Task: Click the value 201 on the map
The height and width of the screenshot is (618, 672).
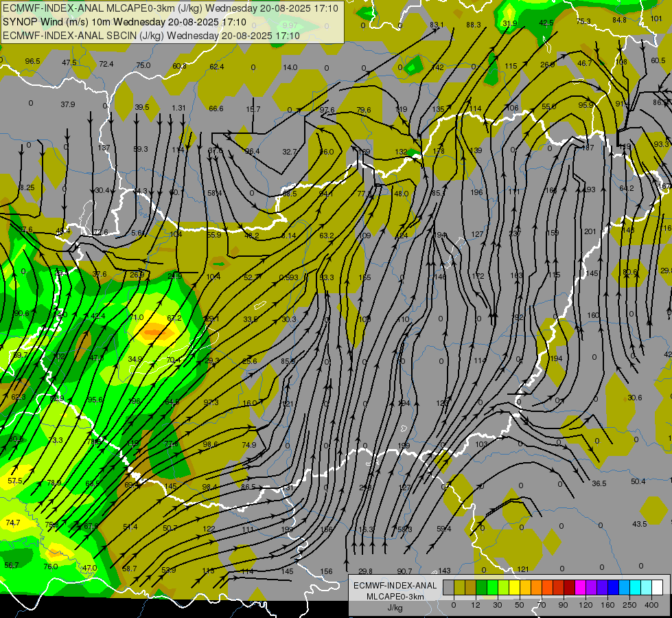Action: [590, 231]
